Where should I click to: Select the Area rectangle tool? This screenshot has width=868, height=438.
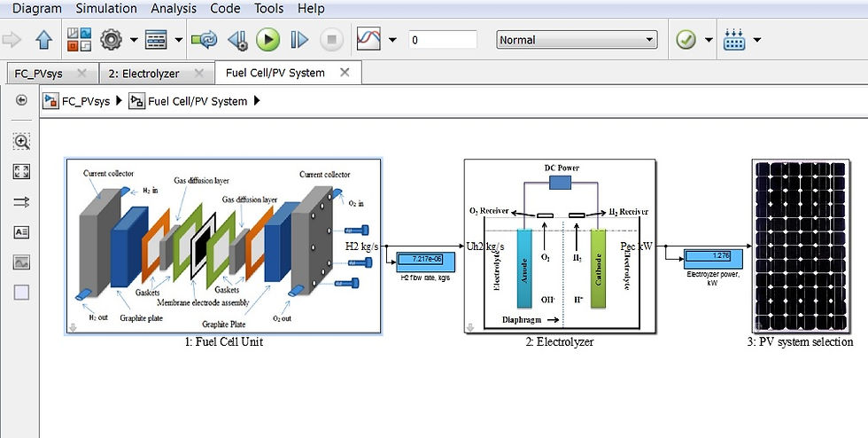click(x=21, y=293)
